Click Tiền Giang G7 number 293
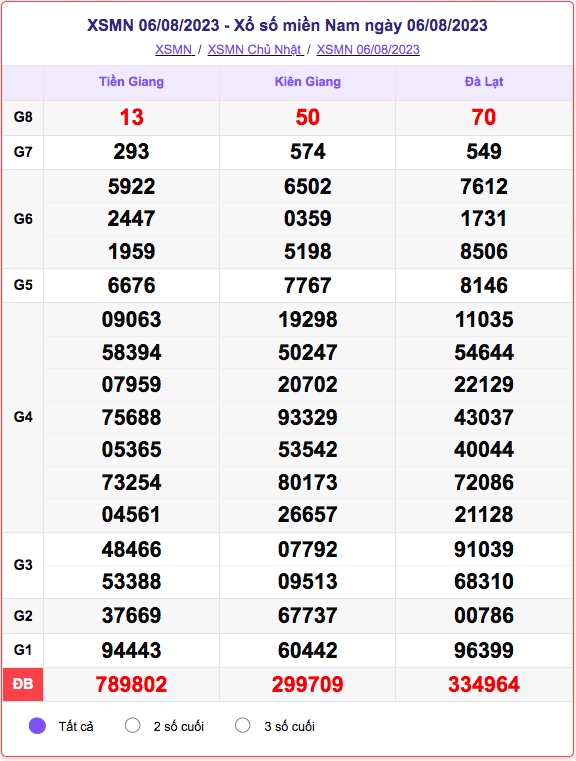 pyautogui.click(x=132, y=152)
